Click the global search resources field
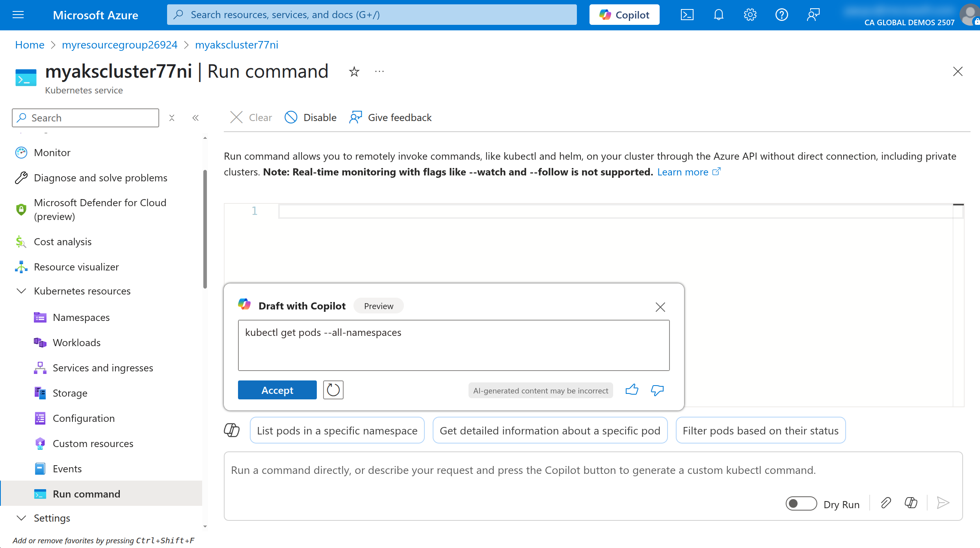The height and width of the screenshot is (548, 980). (x=372, y=15)
